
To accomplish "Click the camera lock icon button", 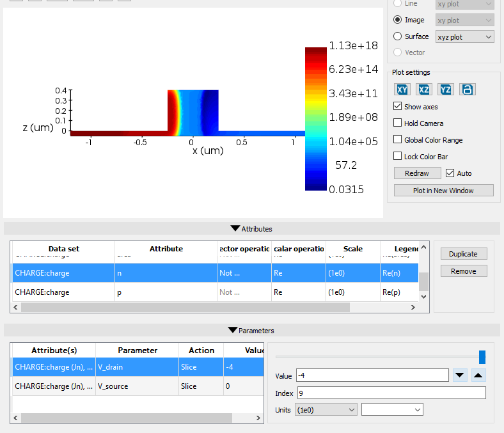I will tap(468, 90).
